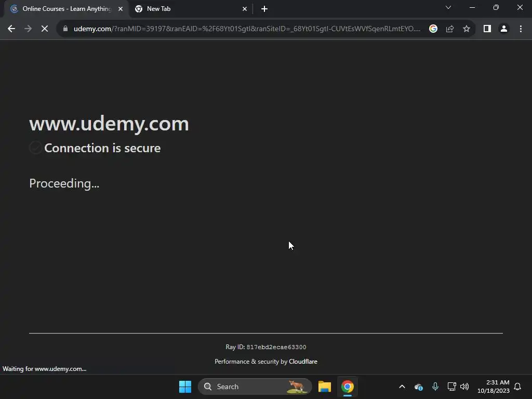This screenshot has height=399, width=532.
Task: Click the microphone tray icon
Action: 435,387
